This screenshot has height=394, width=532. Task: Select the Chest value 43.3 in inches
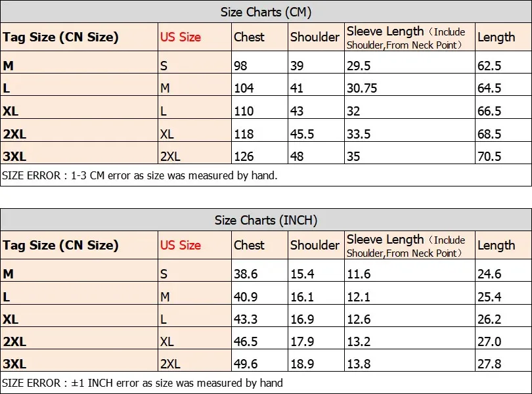[246, 319]
